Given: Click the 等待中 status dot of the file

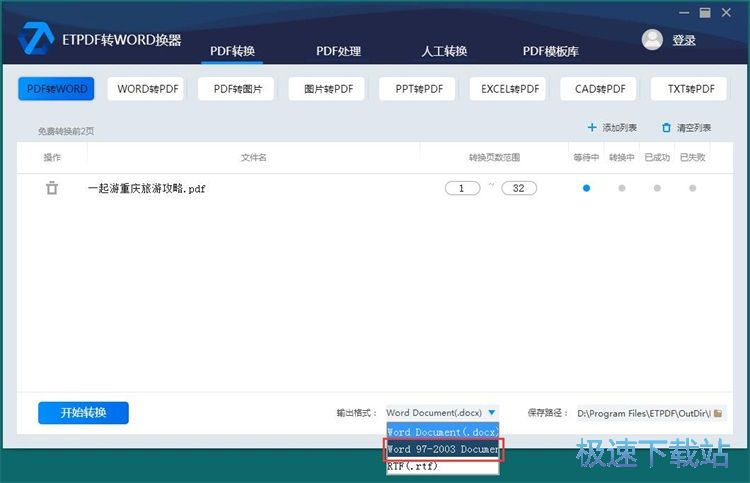Looking at the screenshot, I should 586,188.
